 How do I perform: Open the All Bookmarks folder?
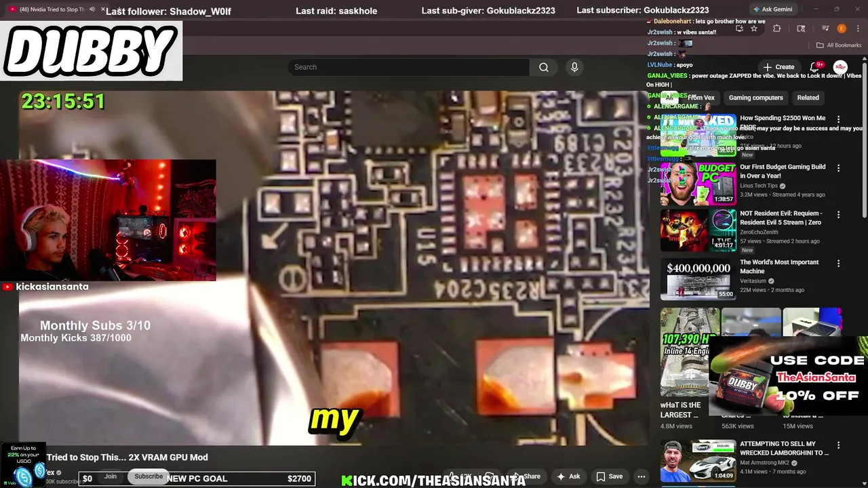coord(839,45)
